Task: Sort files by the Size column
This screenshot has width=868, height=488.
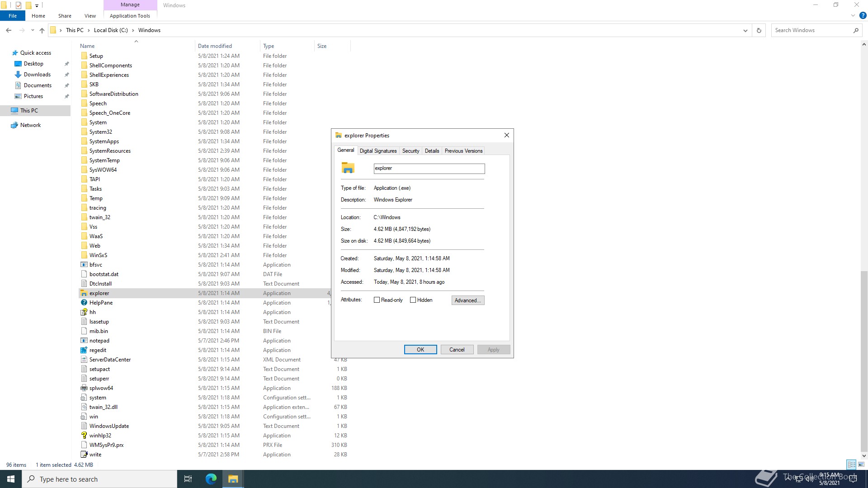Action: [x=332, y=46]
